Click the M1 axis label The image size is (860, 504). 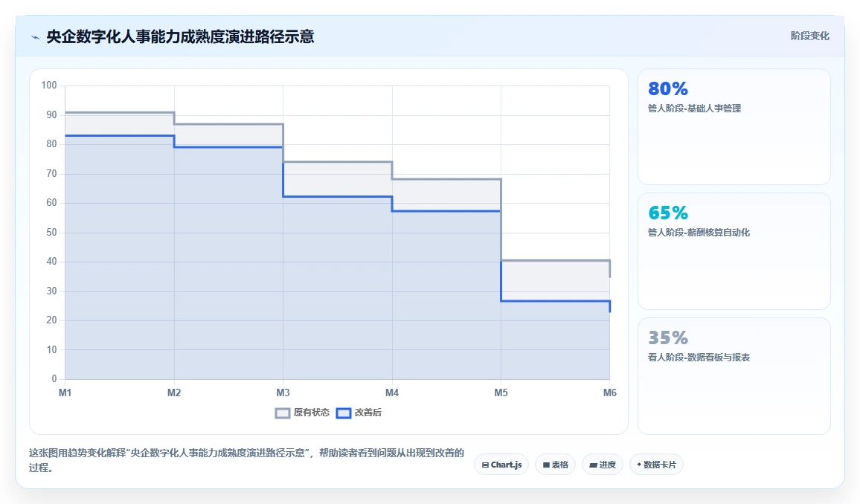point(65,392)
